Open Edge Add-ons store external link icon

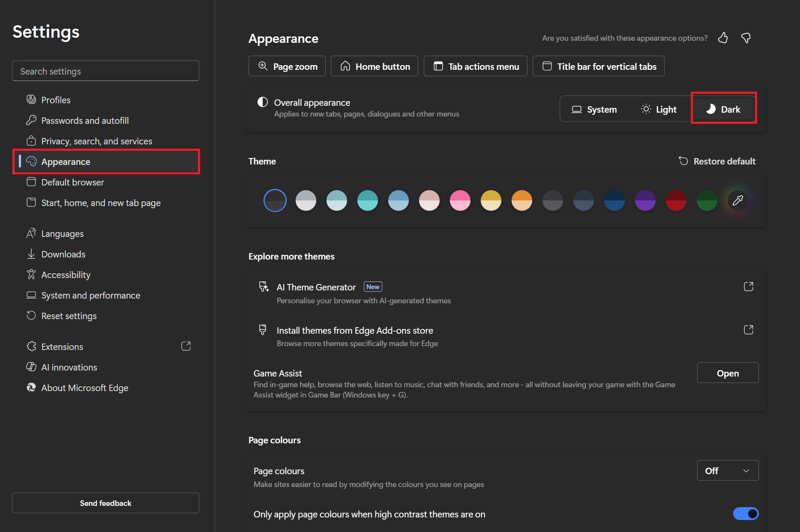coord(748,330)
